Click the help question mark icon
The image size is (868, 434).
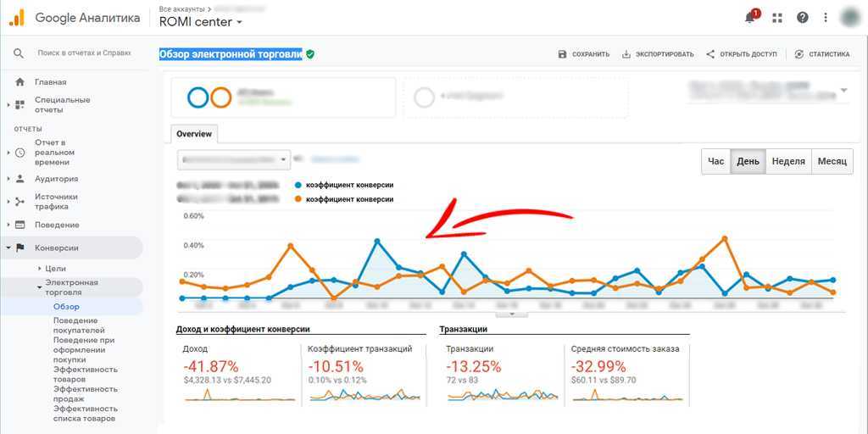click(x=803, y=17)
